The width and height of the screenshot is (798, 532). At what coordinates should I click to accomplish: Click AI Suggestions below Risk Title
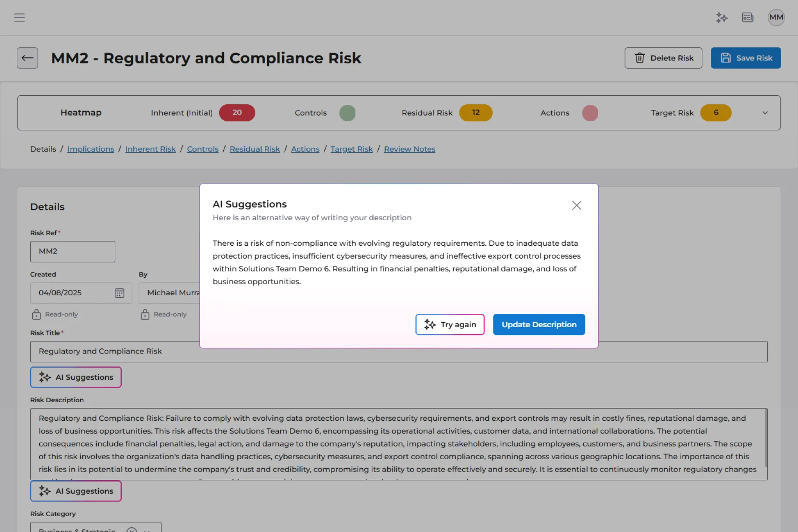coord(76,377)
